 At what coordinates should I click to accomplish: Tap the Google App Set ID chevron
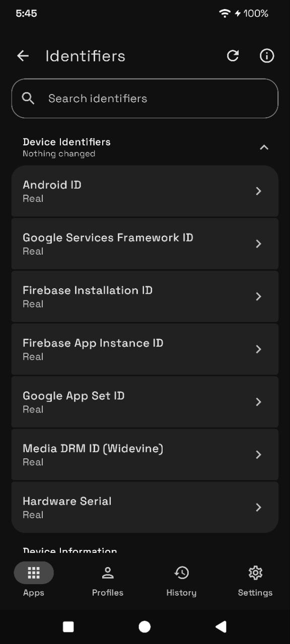tap(258, 402)
